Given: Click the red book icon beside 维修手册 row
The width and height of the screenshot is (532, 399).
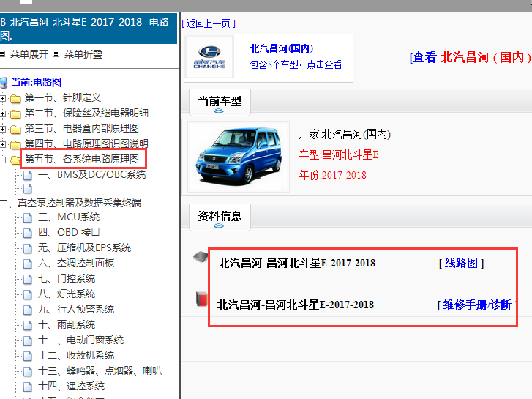Looking at the screenshot, I should 201,299.
